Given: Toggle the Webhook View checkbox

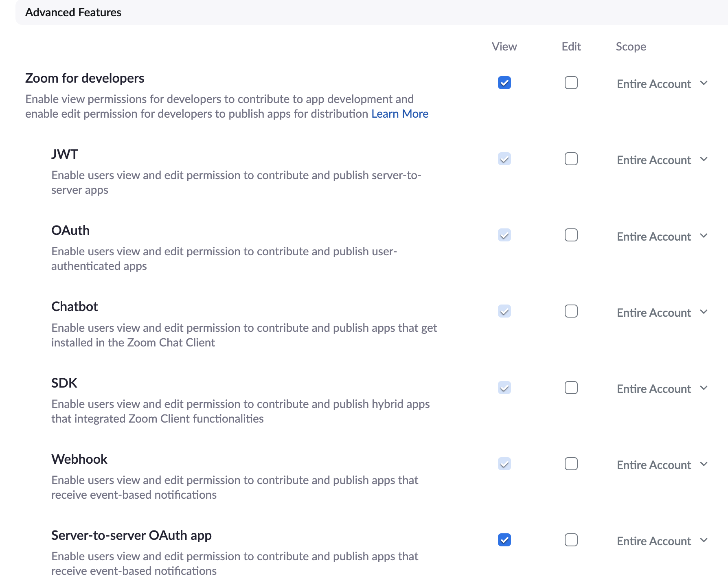Looking at the screenshot, I should [x=504, y=464].
